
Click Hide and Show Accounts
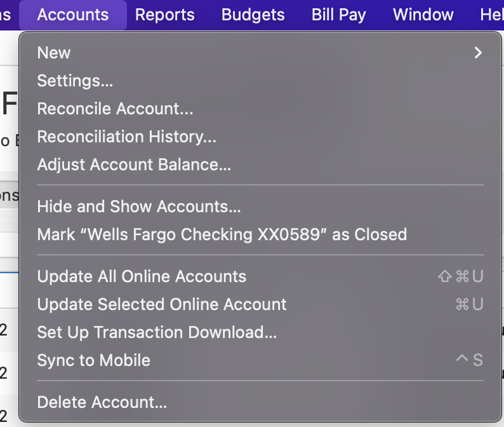[139, 207]
